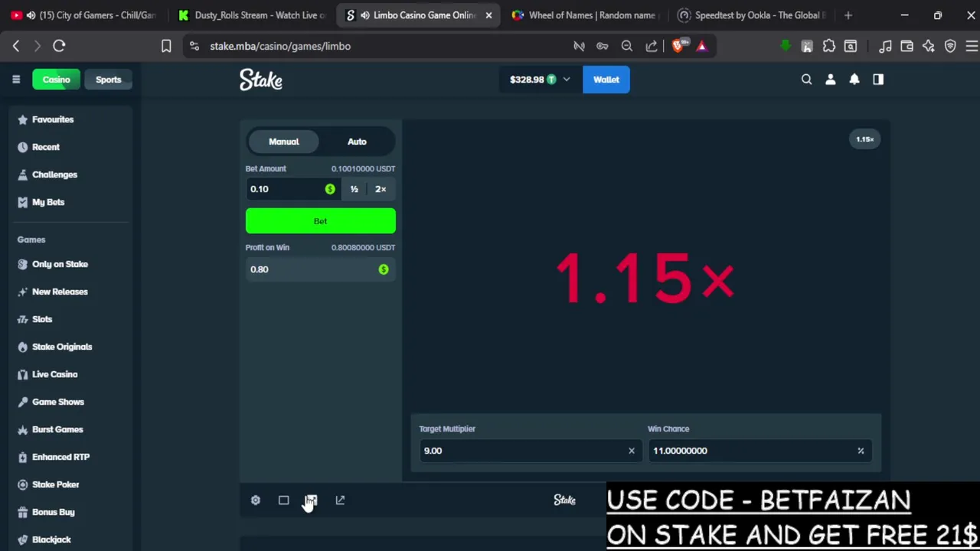Click the green Bet button
This screenshot has width=980, height=551.
pos(320,221)
